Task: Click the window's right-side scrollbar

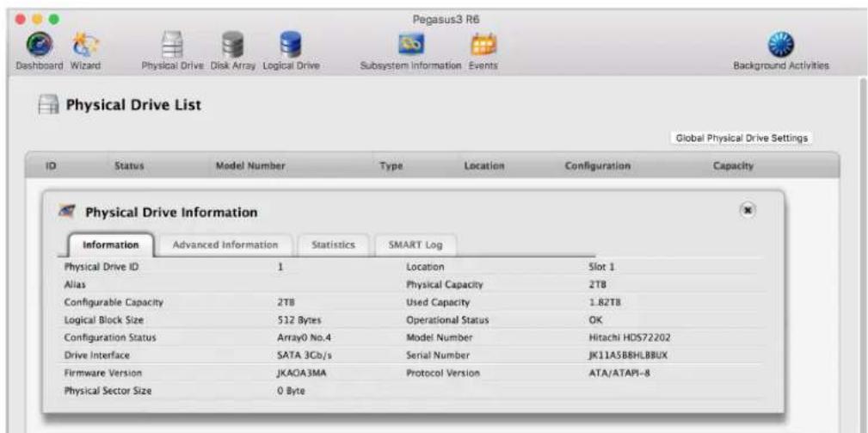Action: click(x=863, y=255)
